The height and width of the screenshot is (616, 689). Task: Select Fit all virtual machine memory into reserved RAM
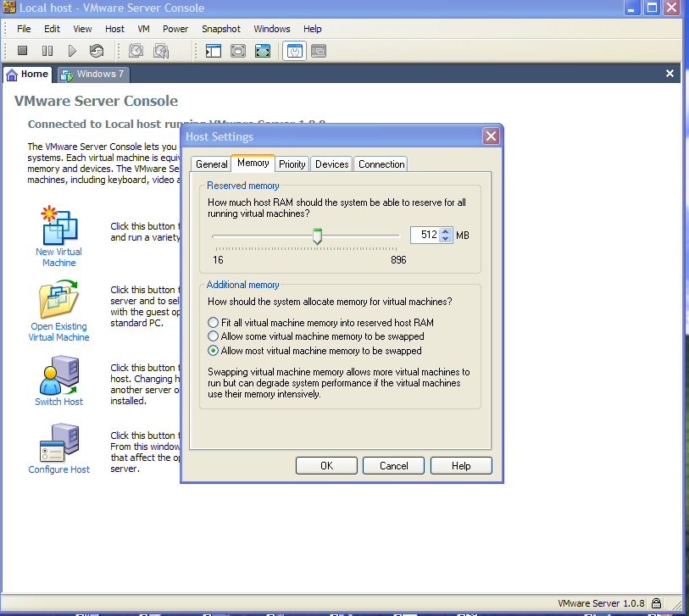click(x=213, y=323)
